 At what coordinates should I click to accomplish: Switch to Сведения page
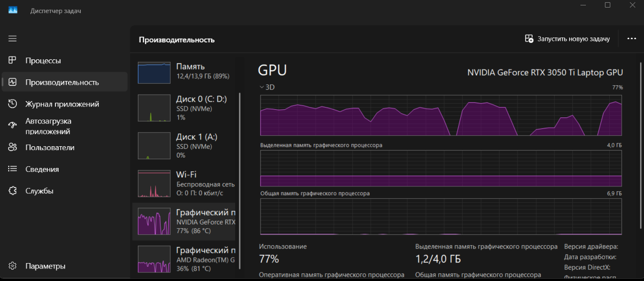(x=65, y=169)
